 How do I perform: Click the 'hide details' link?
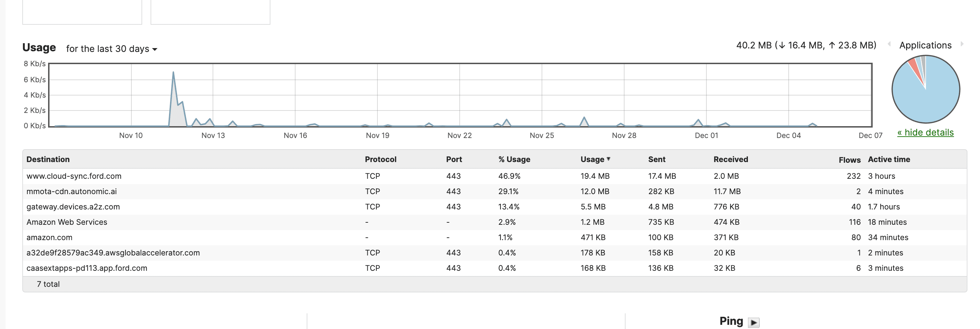coord(925,133)
